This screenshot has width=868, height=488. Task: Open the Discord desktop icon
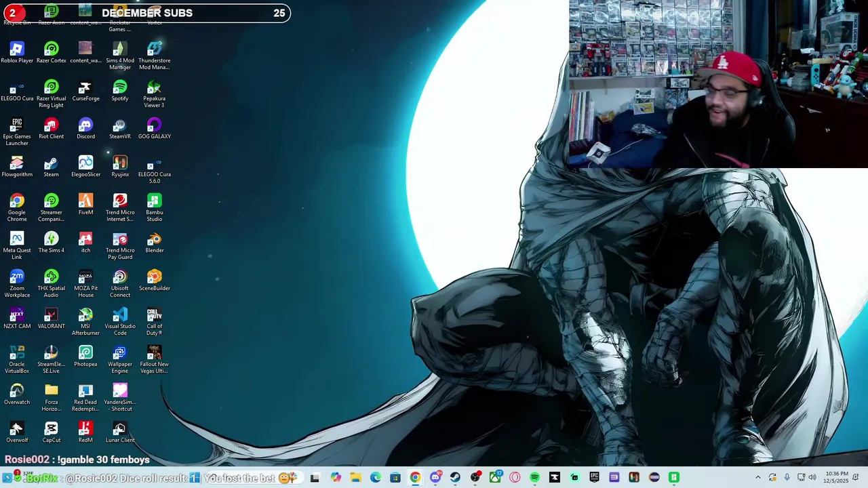click(85, 129)
